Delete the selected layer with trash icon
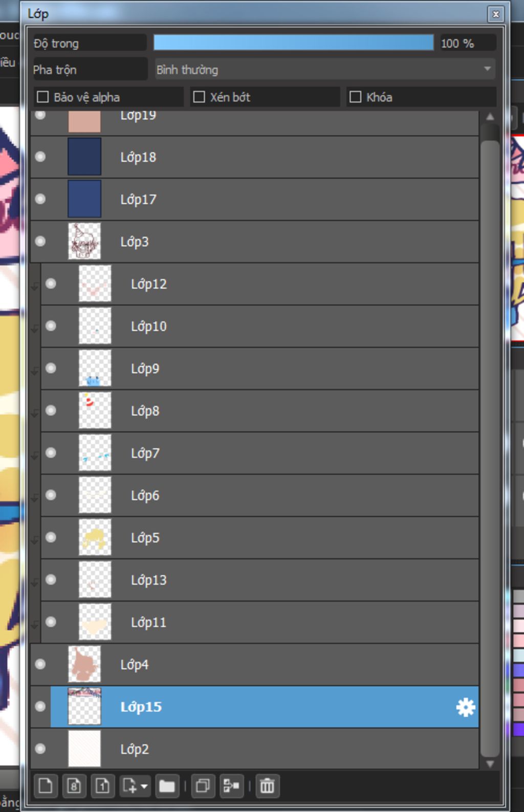 [267, 785]
